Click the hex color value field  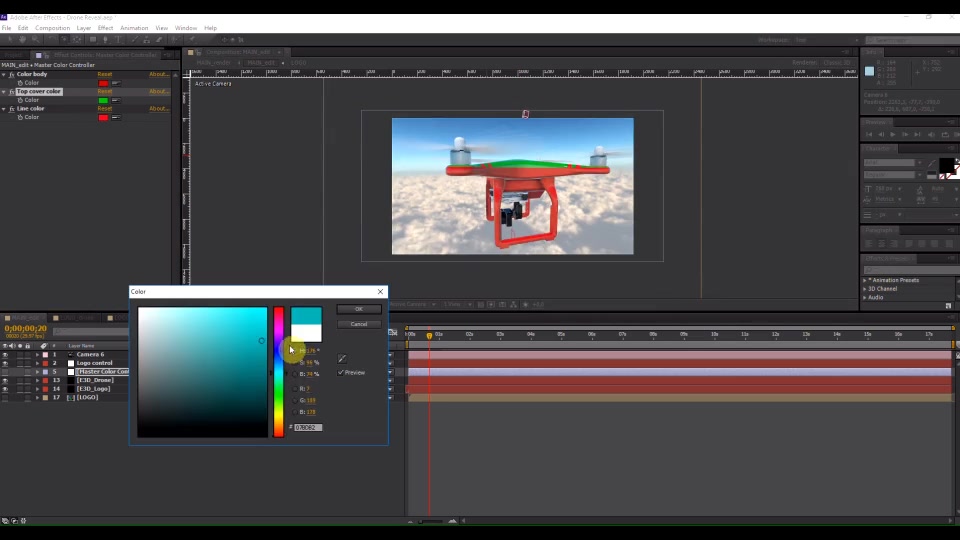click(308, 427)
